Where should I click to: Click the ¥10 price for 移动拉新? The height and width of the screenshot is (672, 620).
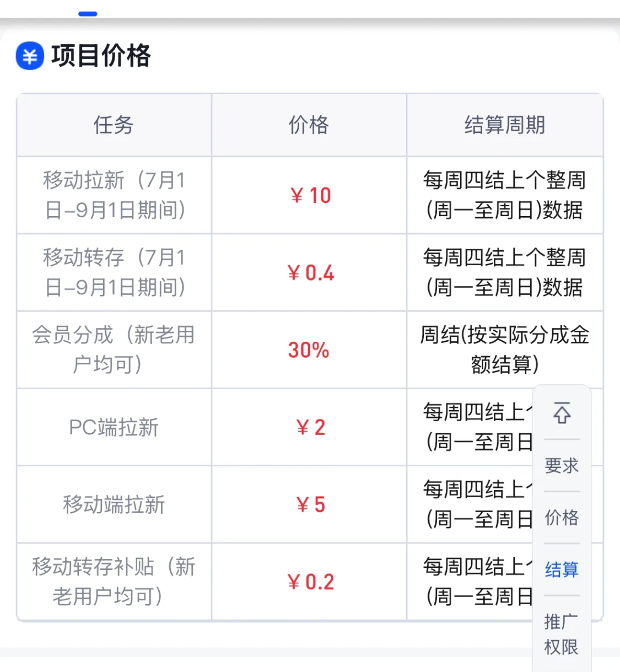309,196
